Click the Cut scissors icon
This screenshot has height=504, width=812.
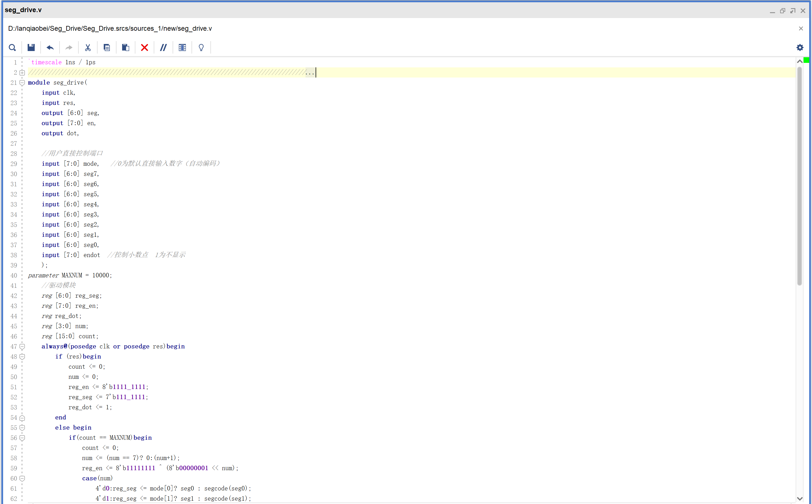pos(88,48)
